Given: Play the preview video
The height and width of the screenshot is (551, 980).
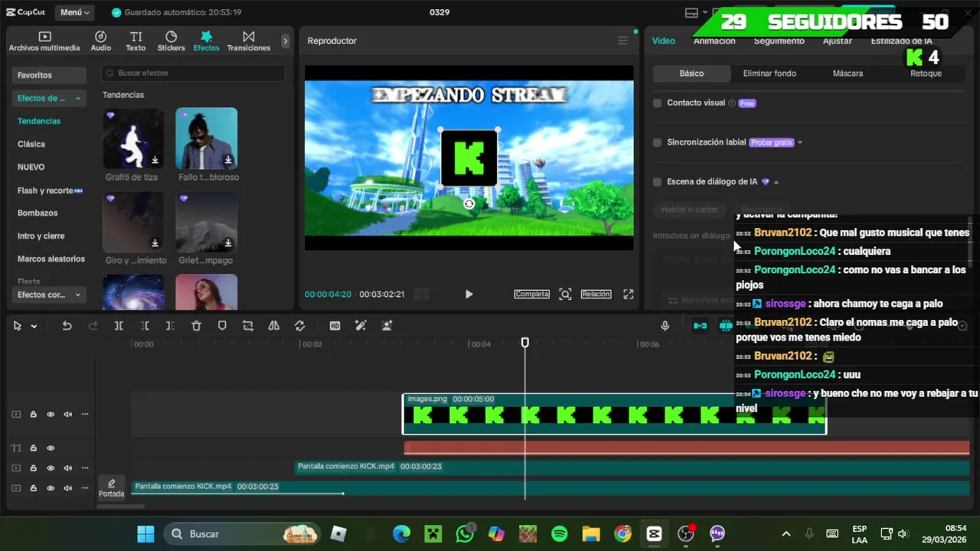Looking at the screenshot, I should click(x=469, y=294).
